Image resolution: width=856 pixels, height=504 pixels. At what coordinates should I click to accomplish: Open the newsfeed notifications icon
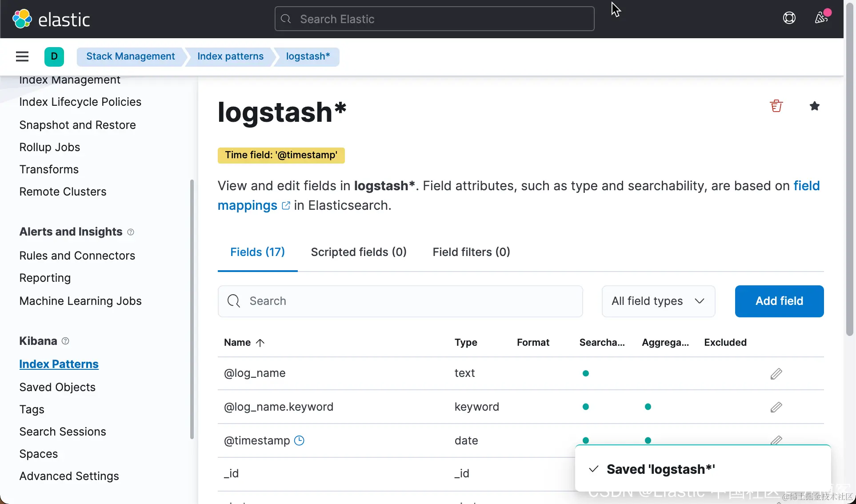tap(821, 18)
